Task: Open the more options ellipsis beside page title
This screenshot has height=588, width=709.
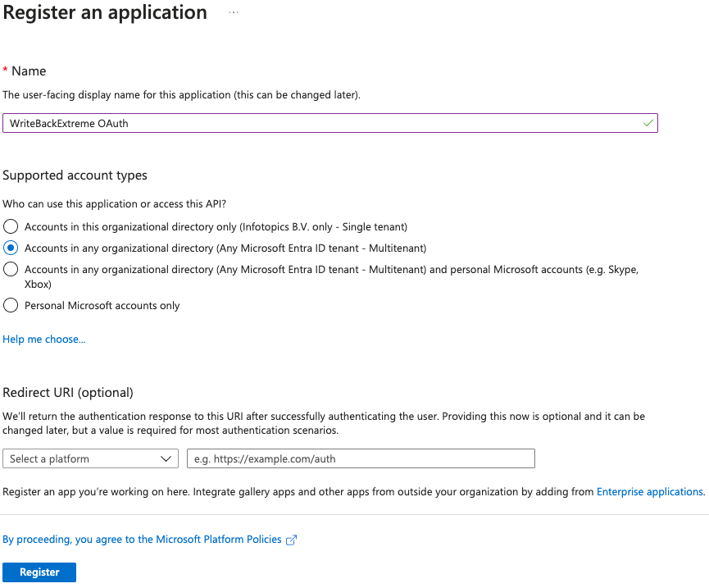Action: pyautogui.click(x=234, y=13)
